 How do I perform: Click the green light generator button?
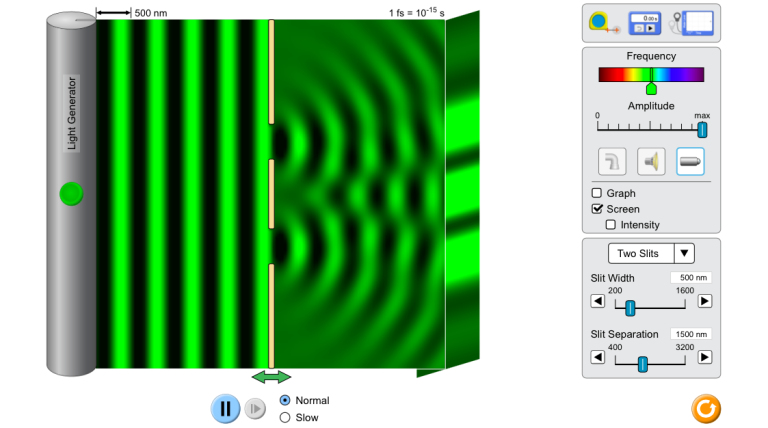point(71,194)
